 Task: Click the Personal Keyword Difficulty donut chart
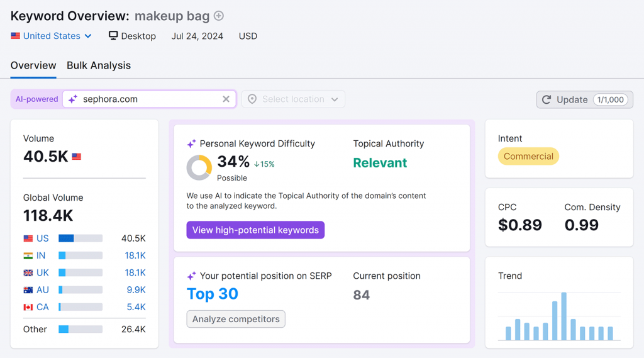point(199,167)
